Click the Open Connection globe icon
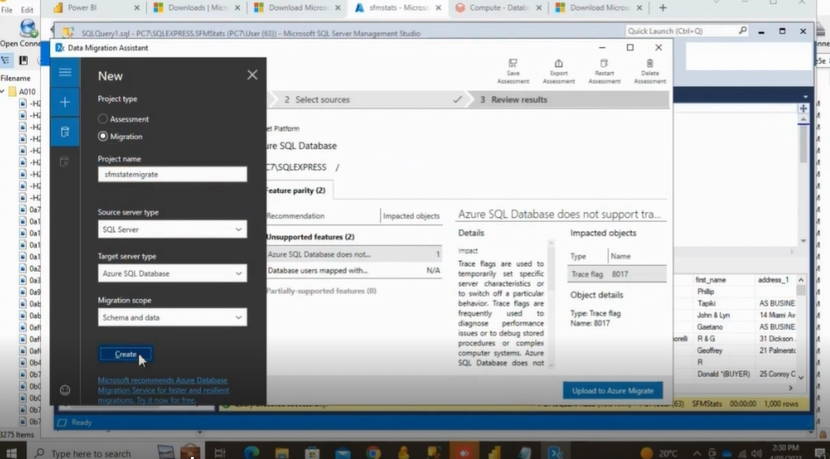The width and height of the screenshot is (830, 459). [28, 28]
